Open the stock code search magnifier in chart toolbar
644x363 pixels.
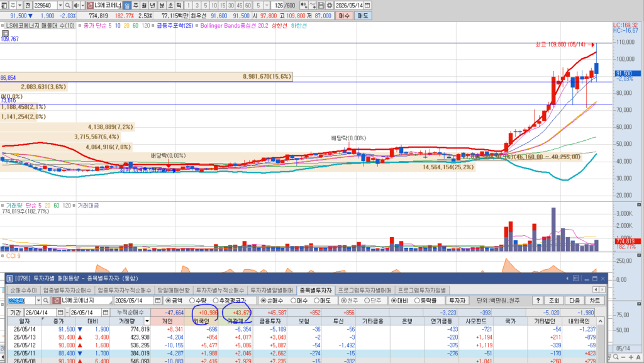(68, 5)
